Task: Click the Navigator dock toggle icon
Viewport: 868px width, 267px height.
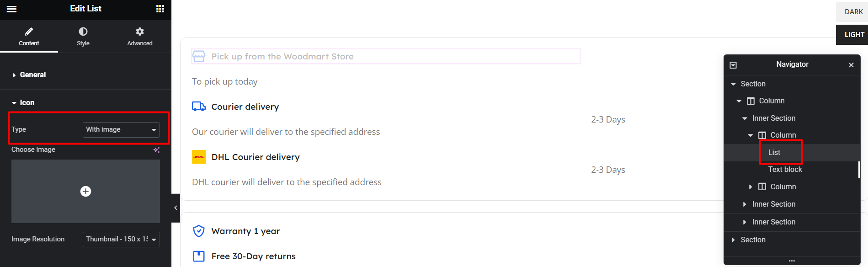Action: (733, 65)
